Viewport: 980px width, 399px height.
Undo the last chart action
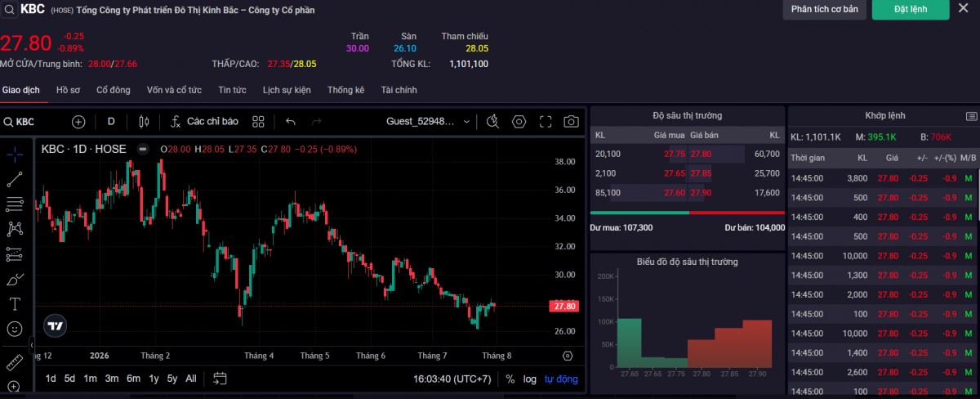(291, 122)
